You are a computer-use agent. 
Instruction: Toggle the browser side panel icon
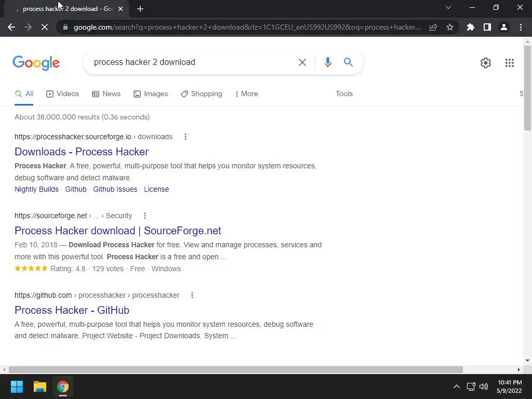487,27
